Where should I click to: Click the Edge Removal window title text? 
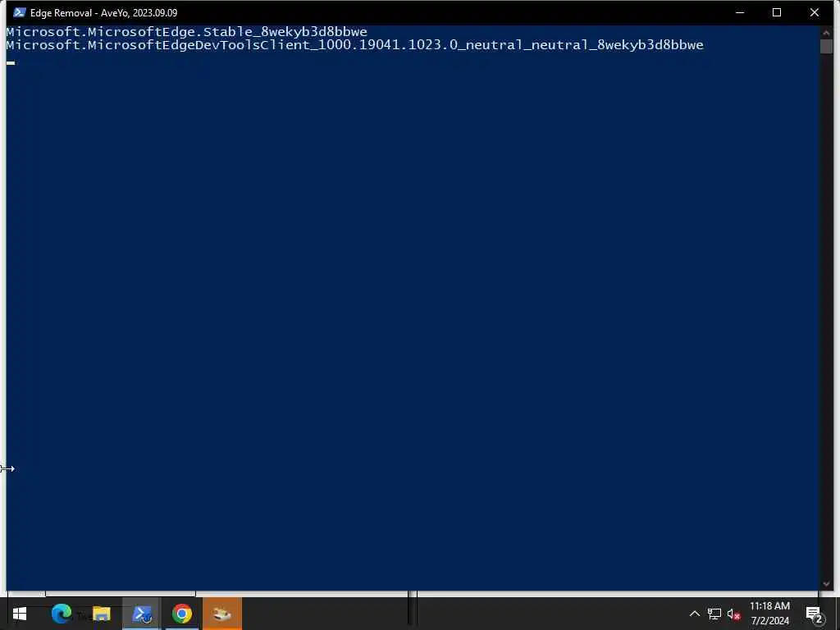click(103, 12)
